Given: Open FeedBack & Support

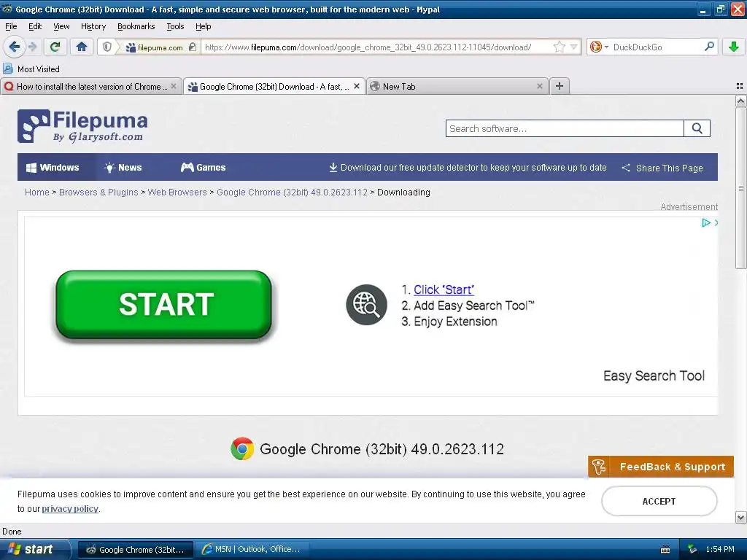Looking at the screenshot, I should point(661,467).
